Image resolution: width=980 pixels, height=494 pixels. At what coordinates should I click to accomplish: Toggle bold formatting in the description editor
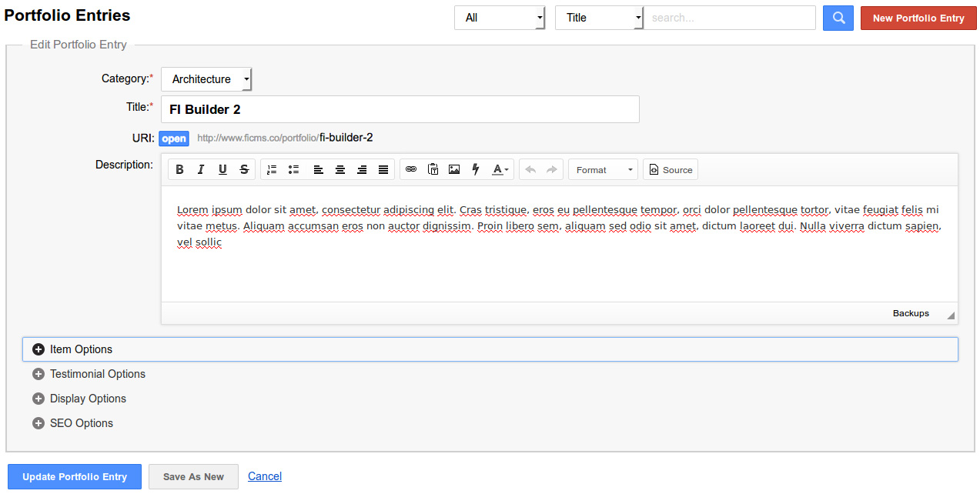179,170
